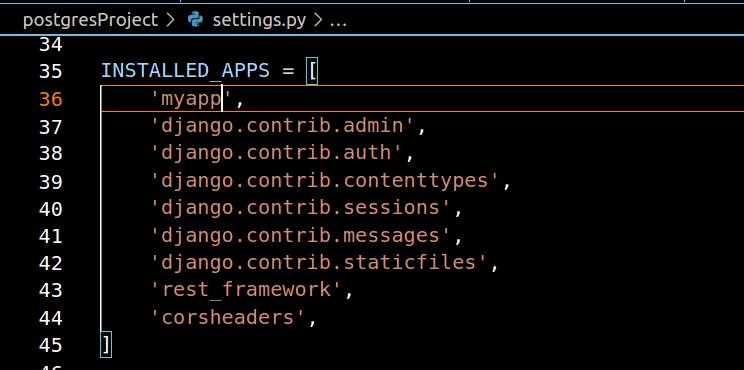Click 'rest_framework' entry
Viewport: 744px width, 370px height.
[x=246, y=289]
